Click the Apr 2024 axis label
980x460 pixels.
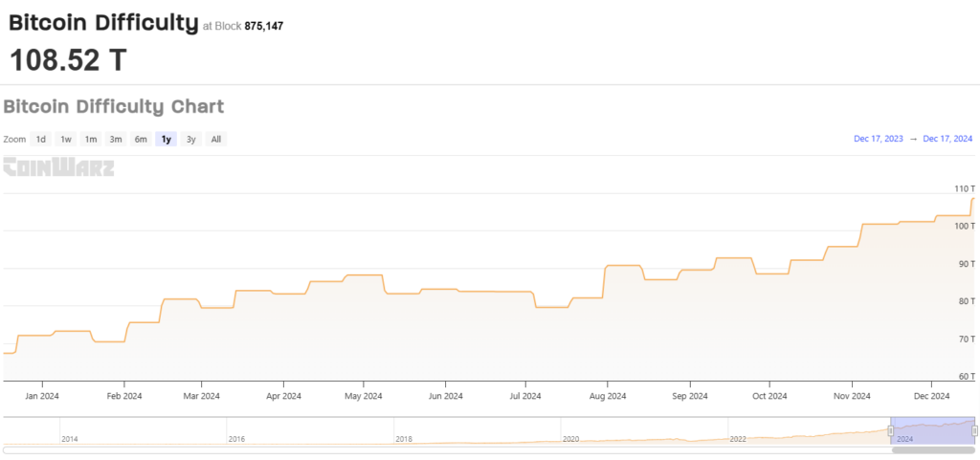(x=283, y=396)
